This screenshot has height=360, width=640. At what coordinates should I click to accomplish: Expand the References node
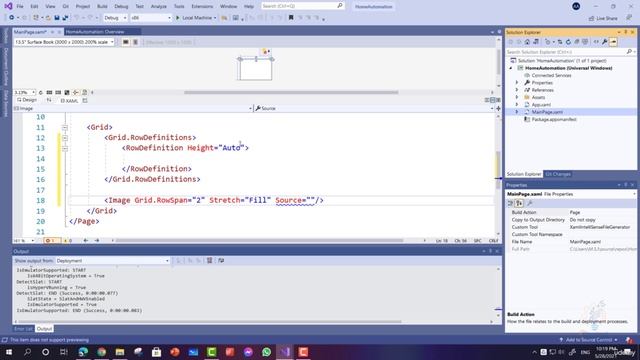point(517,90)
